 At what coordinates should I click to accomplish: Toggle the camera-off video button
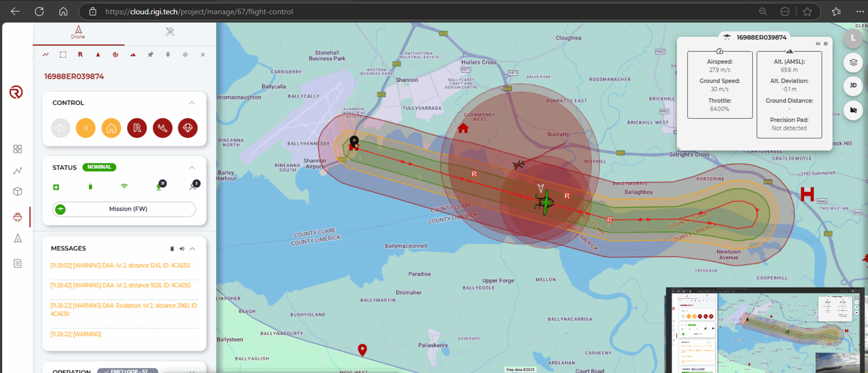pos(853,110)
